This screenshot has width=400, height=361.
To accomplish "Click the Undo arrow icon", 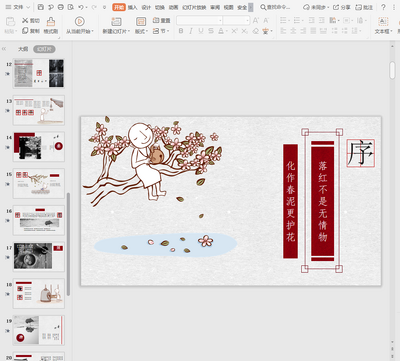I will point(81,7).
